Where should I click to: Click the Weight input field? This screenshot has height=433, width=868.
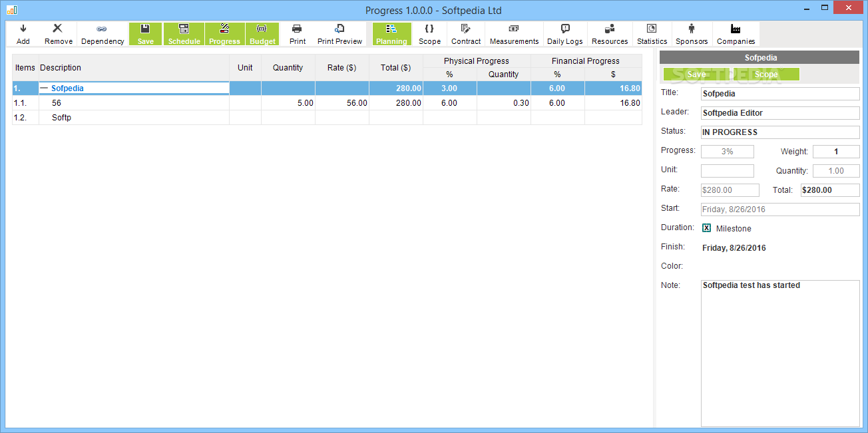click(836, 152)
